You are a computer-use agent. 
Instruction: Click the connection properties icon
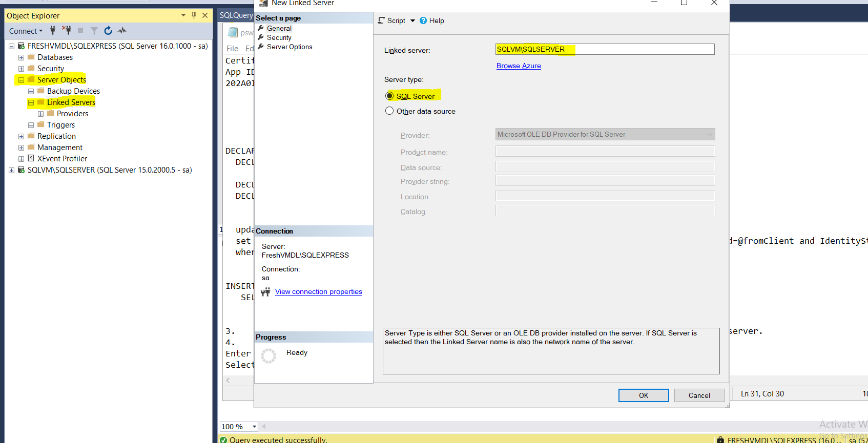click(x=265, y=292)
